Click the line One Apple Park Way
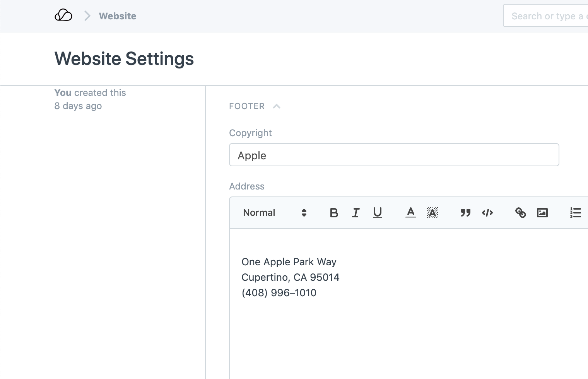 coord(289,262)
